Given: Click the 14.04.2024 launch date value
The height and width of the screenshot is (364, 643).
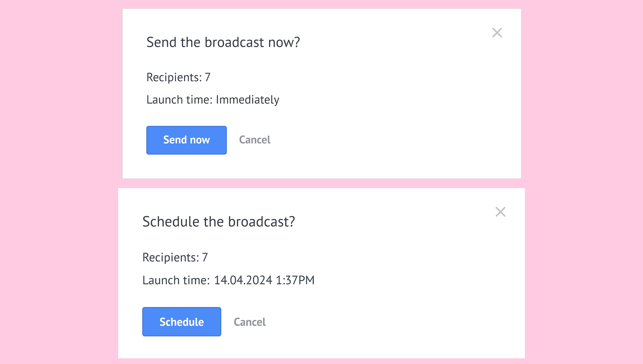Looking at the screenshot, I should point(243,280).
